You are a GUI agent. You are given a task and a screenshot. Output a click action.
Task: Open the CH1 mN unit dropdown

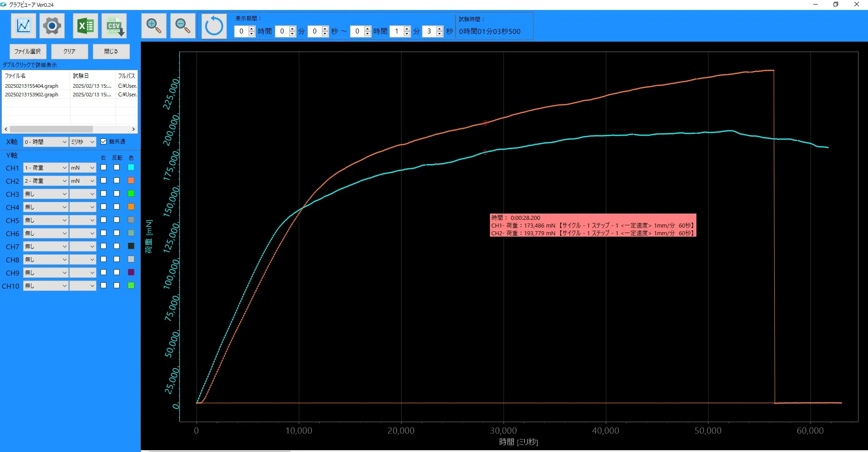83,168
